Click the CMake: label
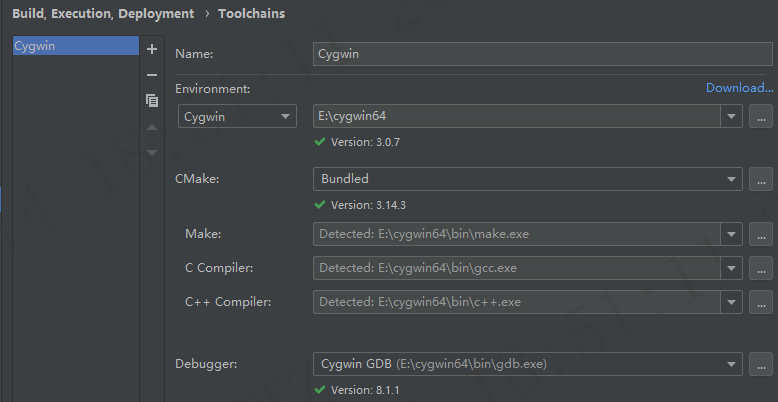This screenshot has height=402, width=778. [x=197, y=179]
